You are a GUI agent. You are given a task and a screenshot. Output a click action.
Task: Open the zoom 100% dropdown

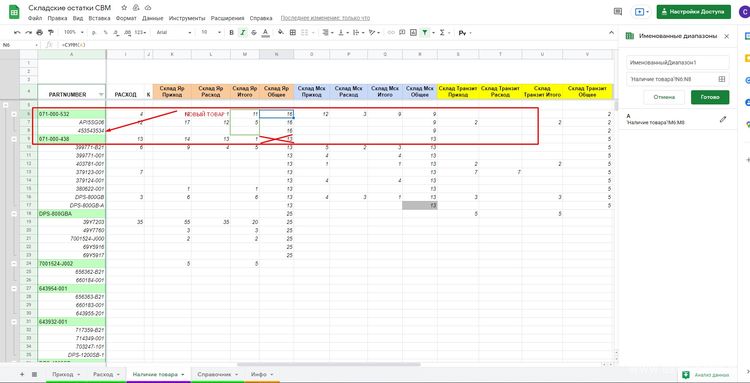click(74, 33)
